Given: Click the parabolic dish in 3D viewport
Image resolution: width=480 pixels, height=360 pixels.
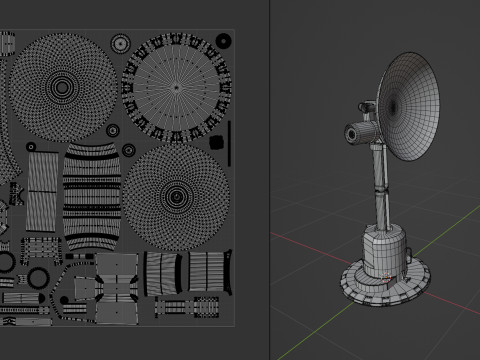Looking at the screenshot, I should pos(409,107).
